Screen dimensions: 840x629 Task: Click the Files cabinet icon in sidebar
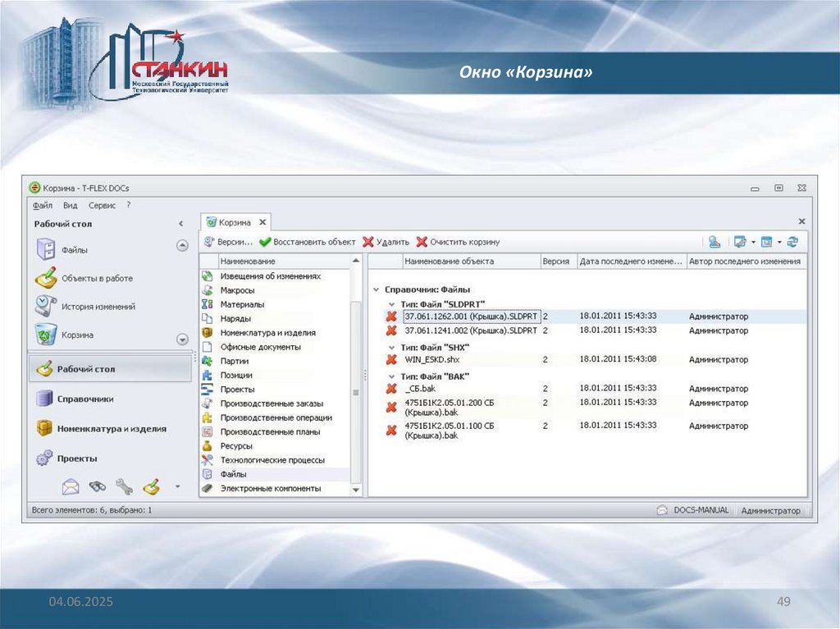pos(46,249)
